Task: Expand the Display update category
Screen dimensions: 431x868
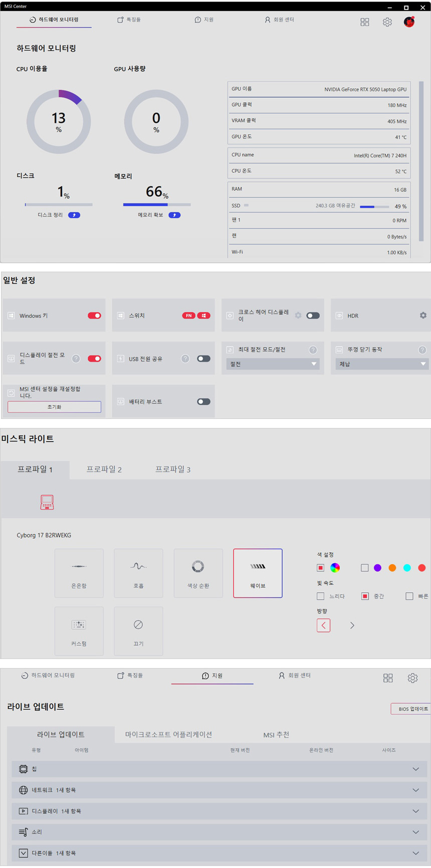Action: (415, 811)
